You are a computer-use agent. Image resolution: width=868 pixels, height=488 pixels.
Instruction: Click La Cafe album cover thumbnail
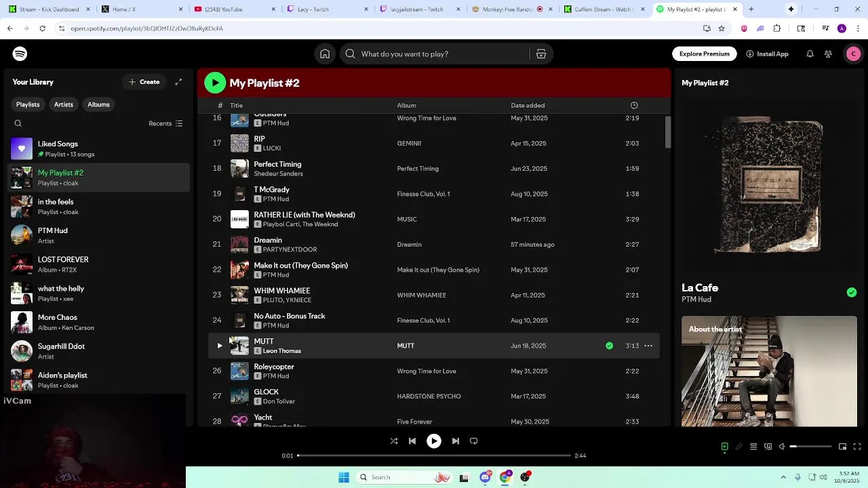tap(769, 186)
